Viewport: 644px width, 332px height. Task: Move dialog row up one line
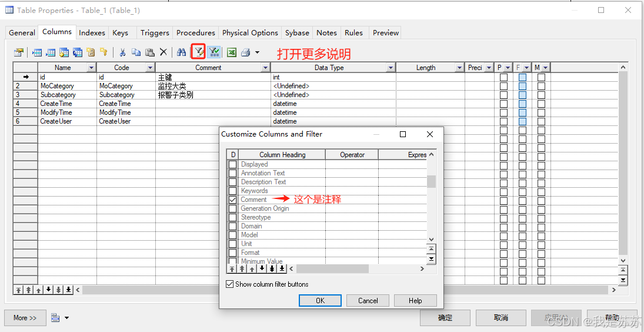point(252,269)
